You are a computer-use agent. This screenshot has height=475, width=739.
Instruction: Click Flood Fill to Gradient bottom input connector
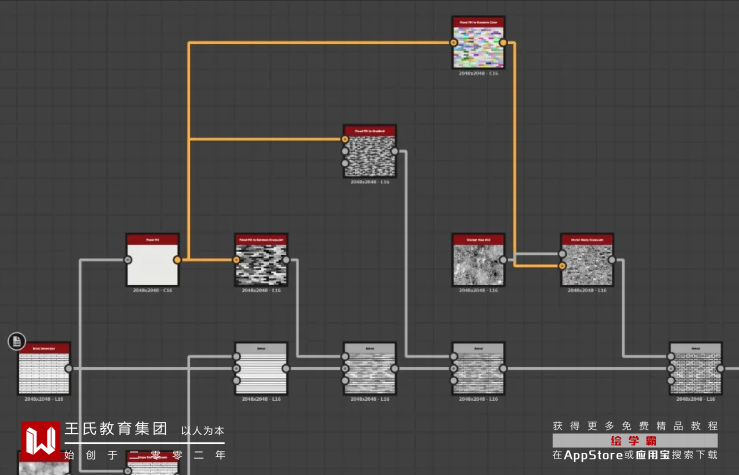coord(345,164)
